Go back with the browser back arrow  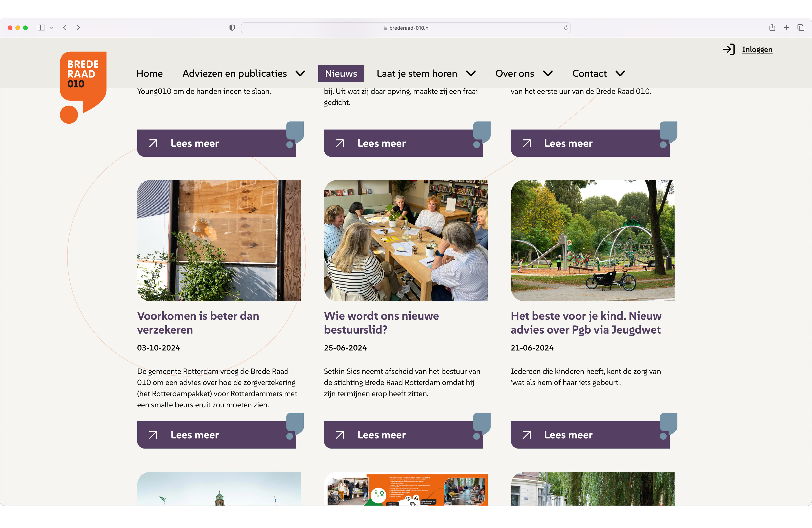(x=64, y=28)
